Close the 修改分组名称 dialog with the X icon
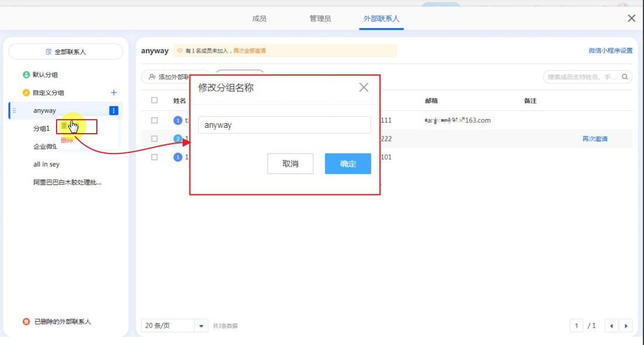 pyautogui.click(x=363, y=88)
